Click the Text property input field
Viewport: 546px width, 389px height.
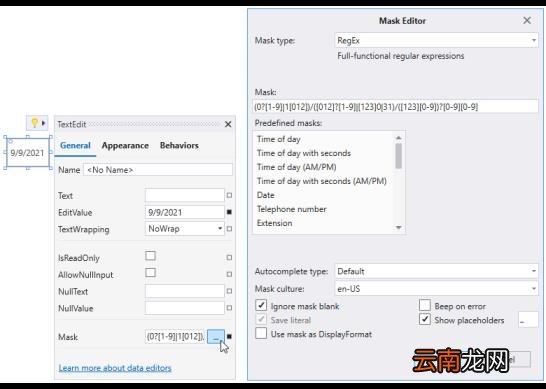pyautogui.click(x=185, y=195)
